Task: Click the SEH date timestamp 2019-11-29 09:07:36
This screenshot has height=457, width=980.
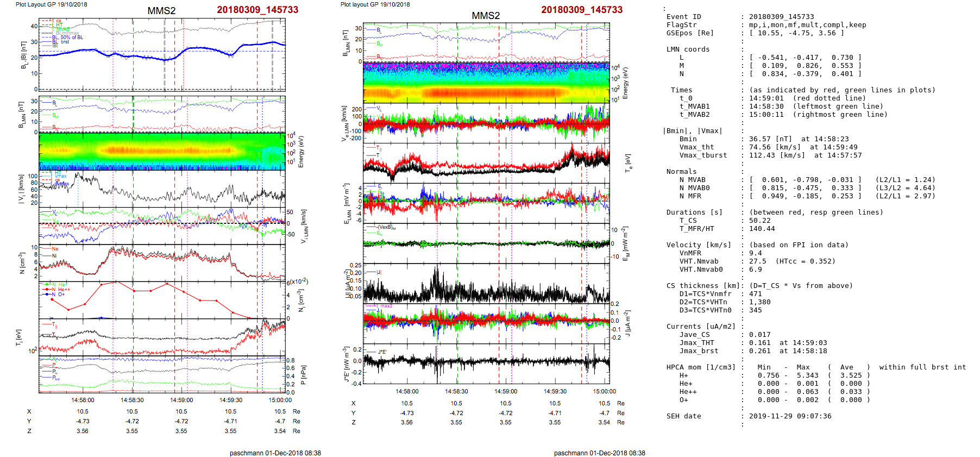Action: point(790,416)
